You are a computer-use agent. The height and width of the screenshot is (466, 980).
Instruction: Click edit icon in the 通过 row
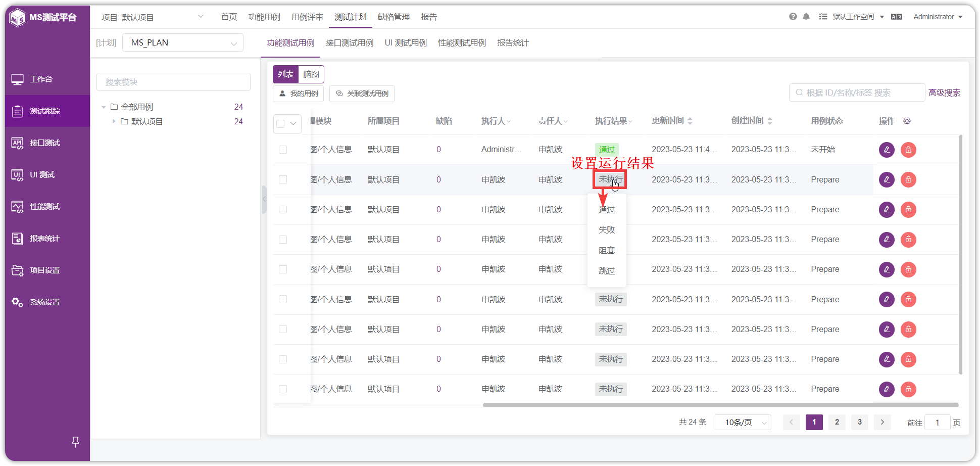[x=887, y=150]
